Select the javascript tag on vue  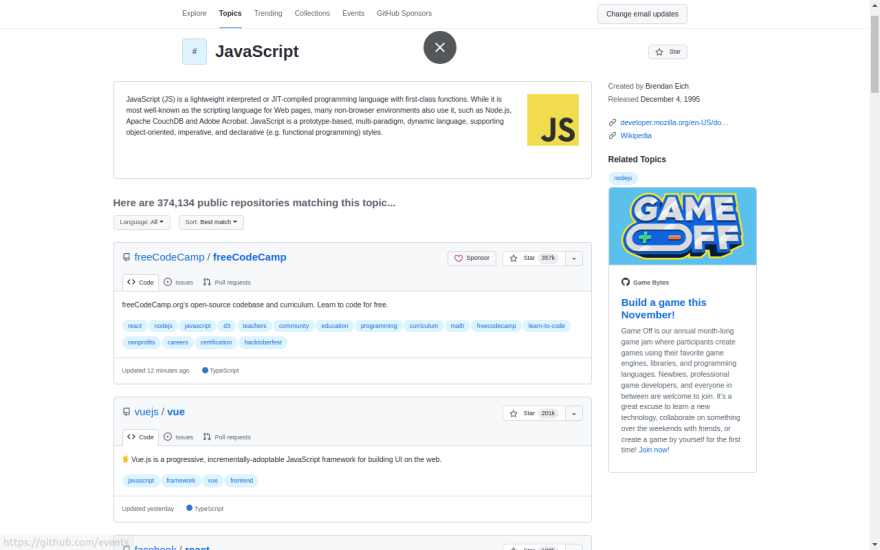tap(141, 481)
